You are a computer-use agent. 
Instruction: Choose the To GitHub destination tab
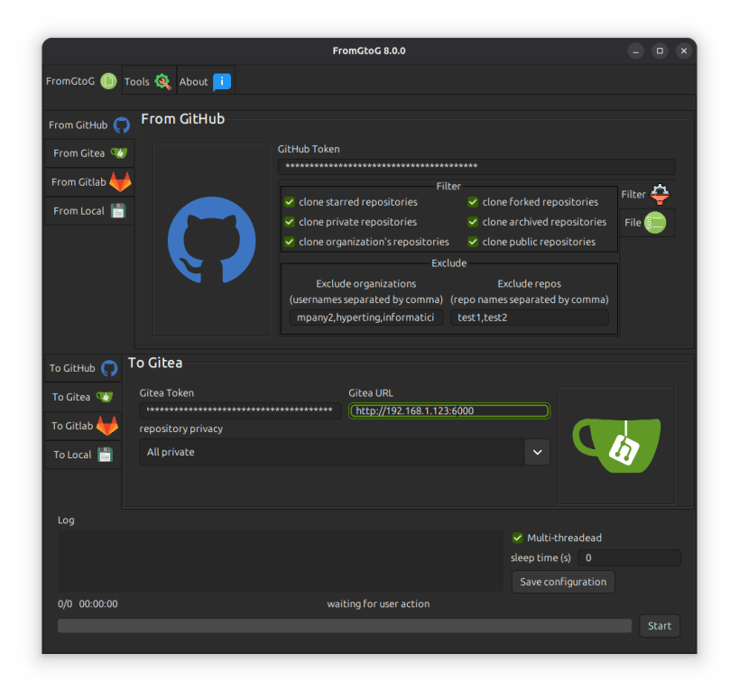pos(83,368)
